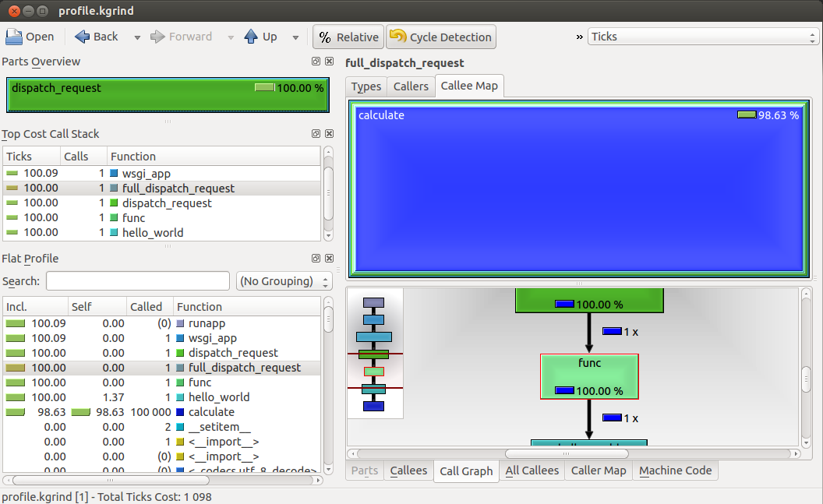Toggle Relative percentage display
The height and width of the screenshot is (504, 823).
[x=348, y=37]
